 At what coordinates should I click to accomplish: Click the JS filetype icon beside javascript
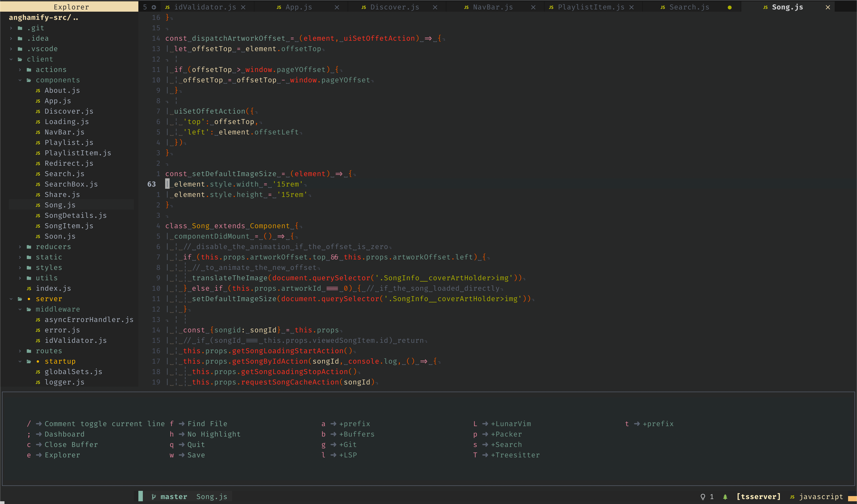792,497
